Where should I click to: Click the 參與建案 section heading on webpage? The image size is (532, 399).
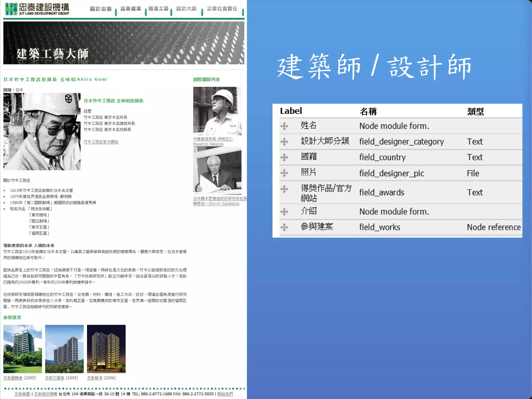(x=12, y=317)
